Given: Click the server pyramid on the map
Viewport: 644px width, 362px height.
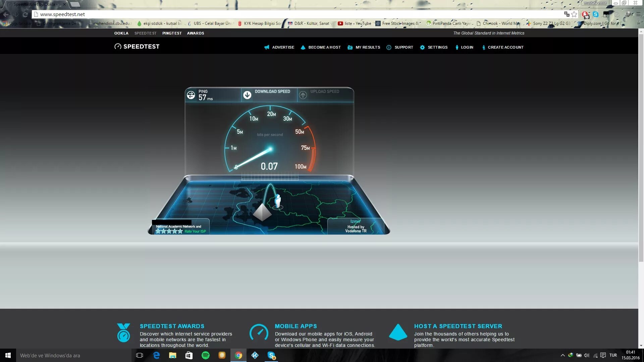Looking at the screenshot, I should 262,213.
